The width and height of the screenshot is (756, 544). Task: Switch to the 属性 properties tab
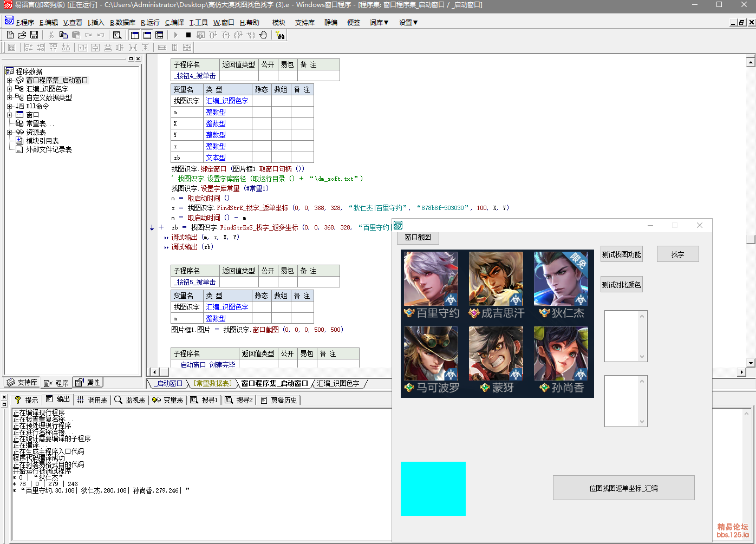click(88, 382)
